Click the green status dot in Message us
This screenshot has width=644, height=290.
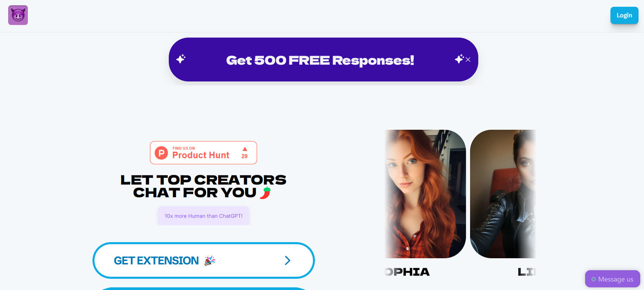click(594, 279)
